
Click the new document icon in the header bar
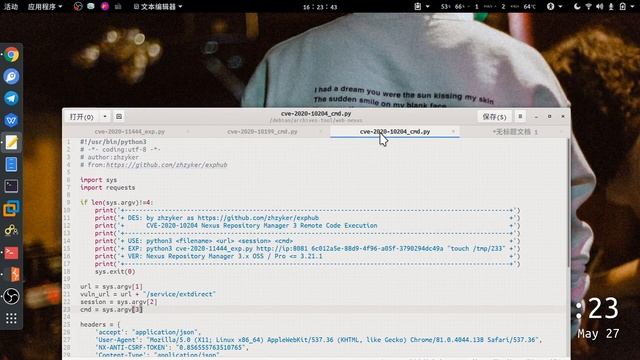[119, 117]
